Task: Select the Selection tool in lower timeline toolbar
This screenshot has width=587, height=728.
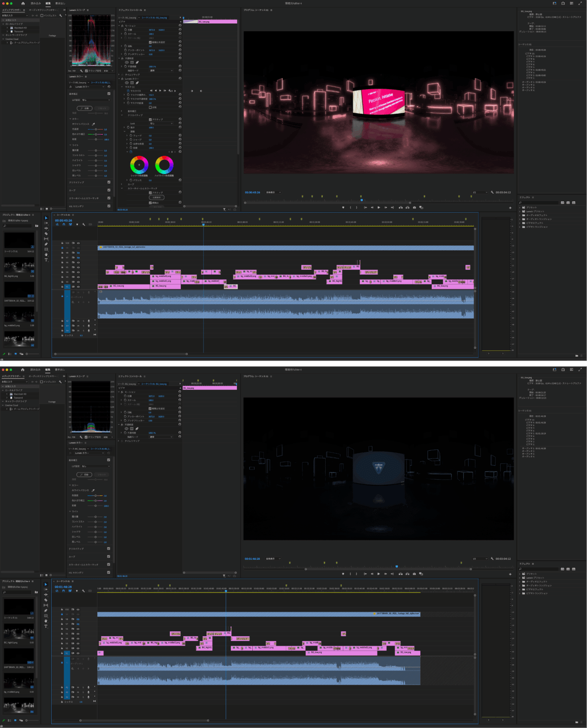Action: 46,584
